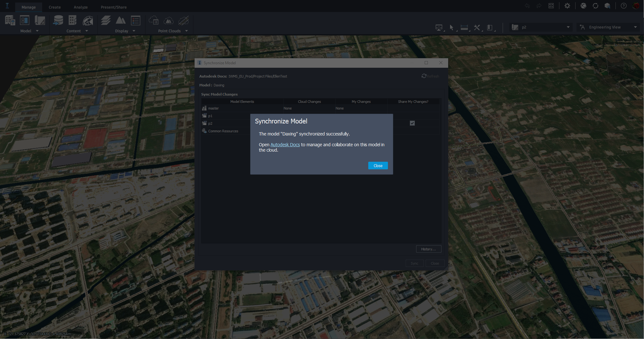Image resolution: width=644 pixels, height=339 pixels.
Task: Switch to the Manage tab
Action: point(29,7)
